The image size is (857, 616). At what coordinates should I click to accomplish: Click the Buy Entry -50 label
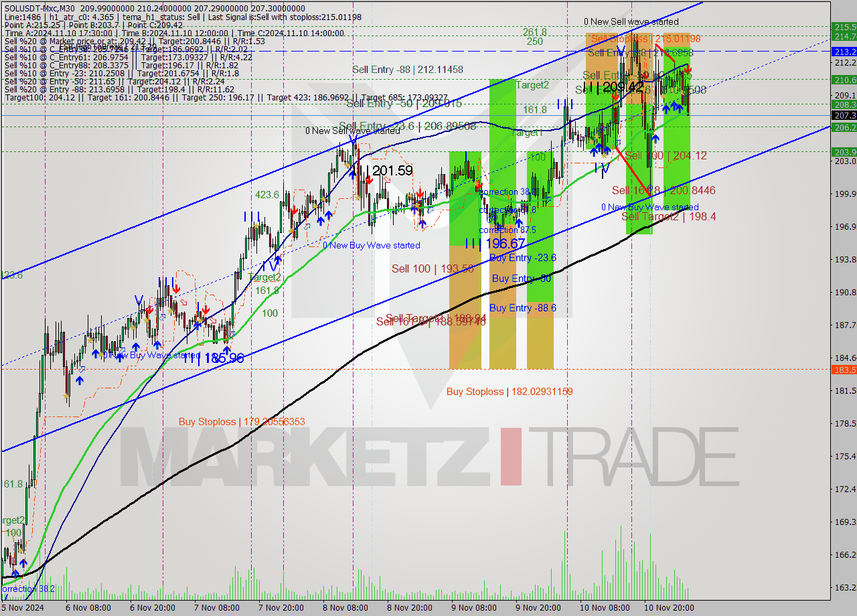coord(522,278)
